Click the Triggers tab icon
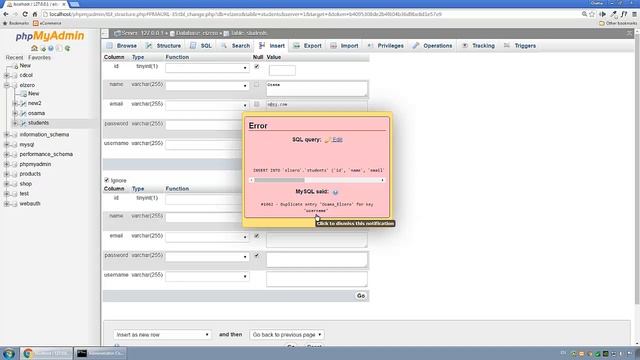This screenshot has height=360, width=640. [x=507, y=46]
